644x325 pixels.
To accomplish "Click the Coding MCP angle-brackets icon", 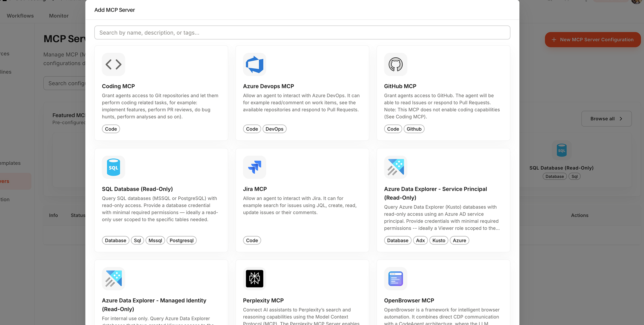I will [x=113, y=64].
